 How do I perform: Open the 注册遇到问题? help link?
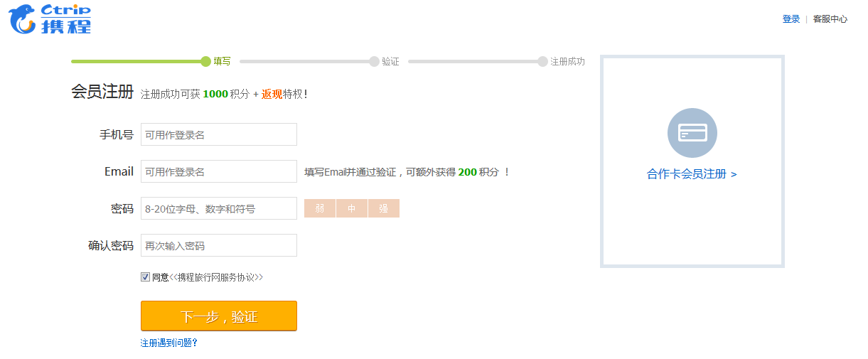coord(168,343)
